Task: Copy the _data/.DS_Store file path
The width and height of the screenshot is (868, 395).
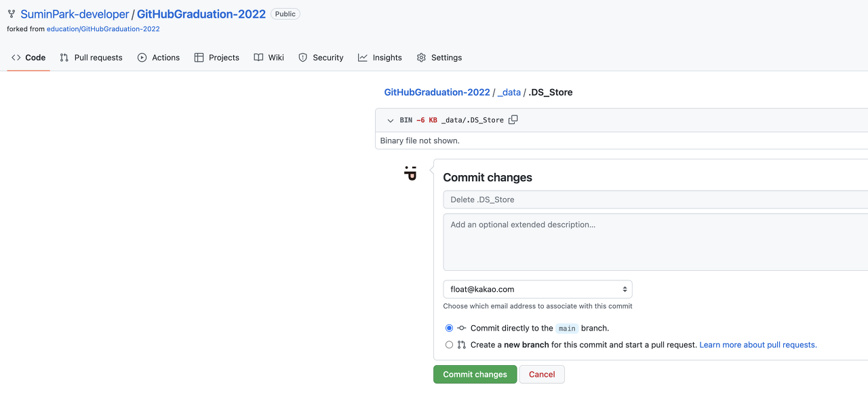Action: point(513,120)
